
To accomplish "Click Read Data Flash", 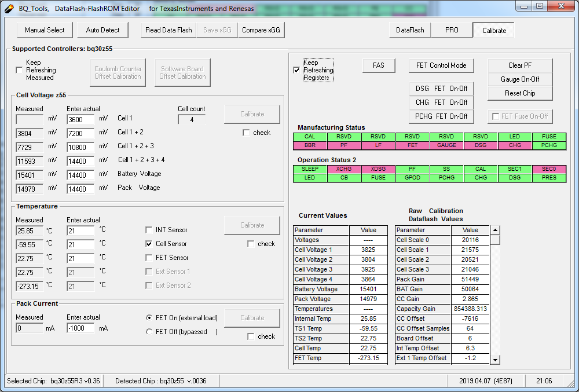I will [x=168, y=30].
